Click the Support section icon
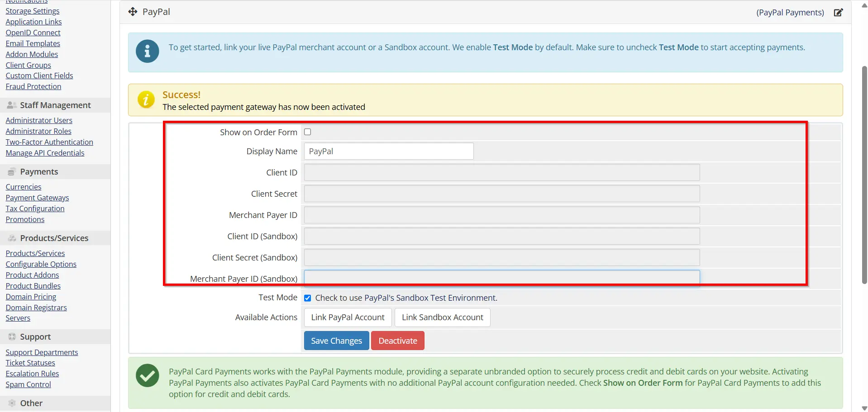Screen dimensions: 868x412 tap(12, 337)
